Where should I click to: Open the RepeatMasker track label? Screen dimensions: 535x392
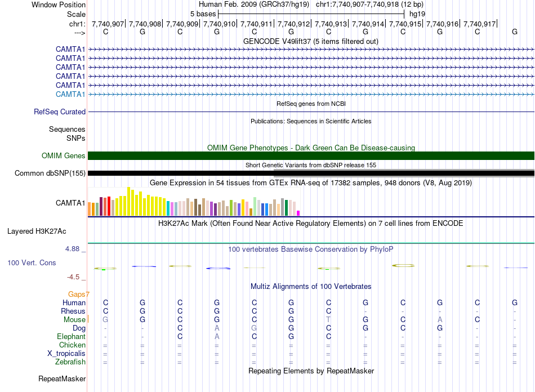point(62,378)
